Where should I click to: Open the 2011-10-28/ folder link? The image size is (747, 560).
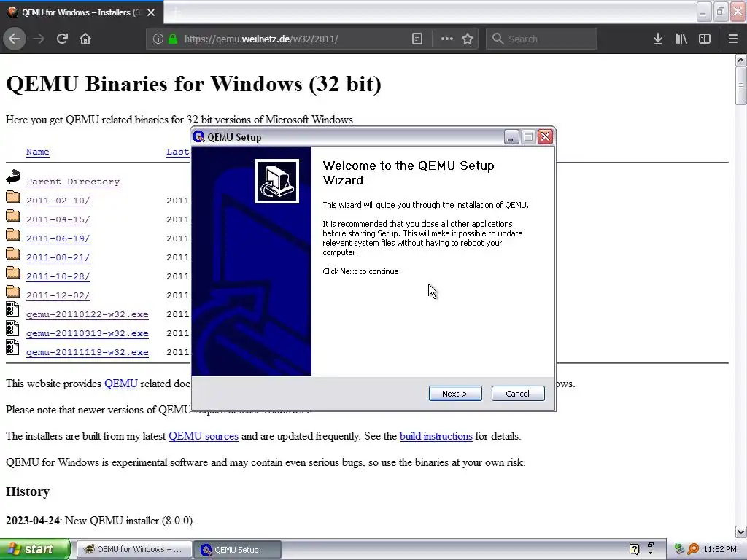(x=58, y=276)
